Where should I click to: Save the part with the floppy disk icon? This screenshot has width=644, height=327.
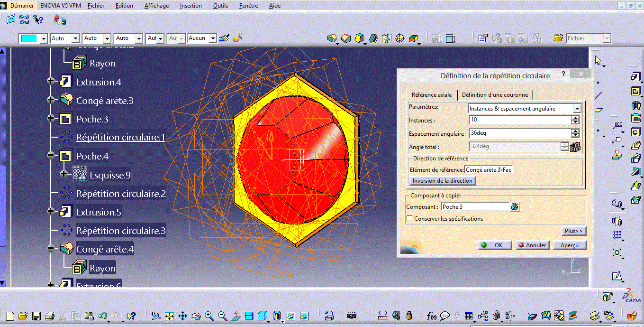[36, 316]
